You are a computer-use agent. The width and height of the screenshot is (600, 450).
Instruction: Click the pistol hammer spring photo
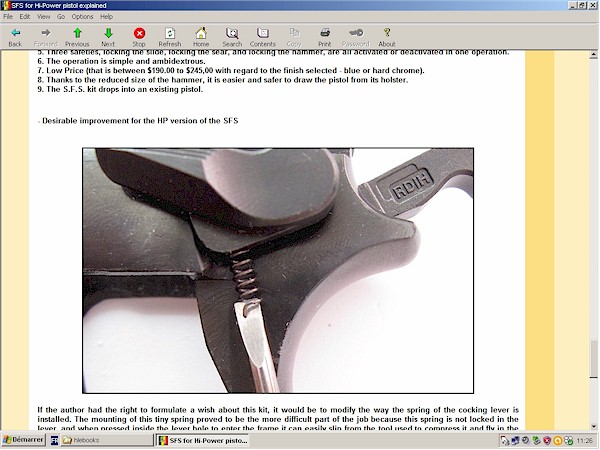pos(278,271)
